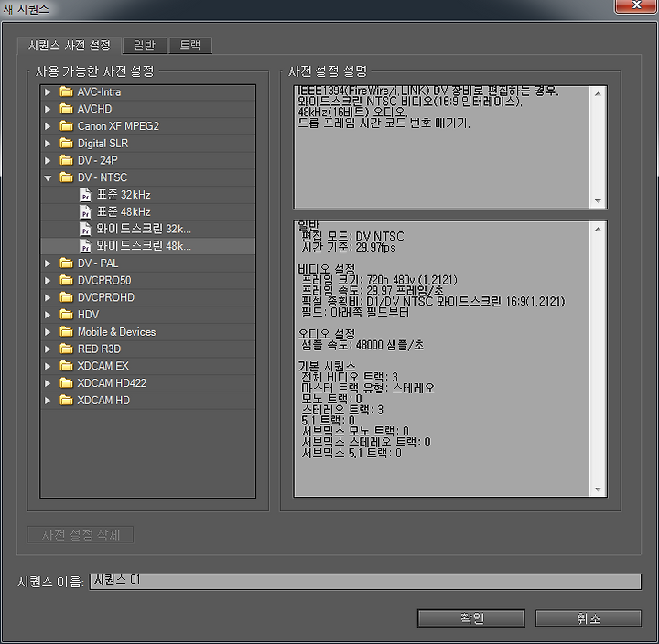Expand the DVCPRO50 folder
This screenshot has height=644, width=659.
tap(48, 281)
